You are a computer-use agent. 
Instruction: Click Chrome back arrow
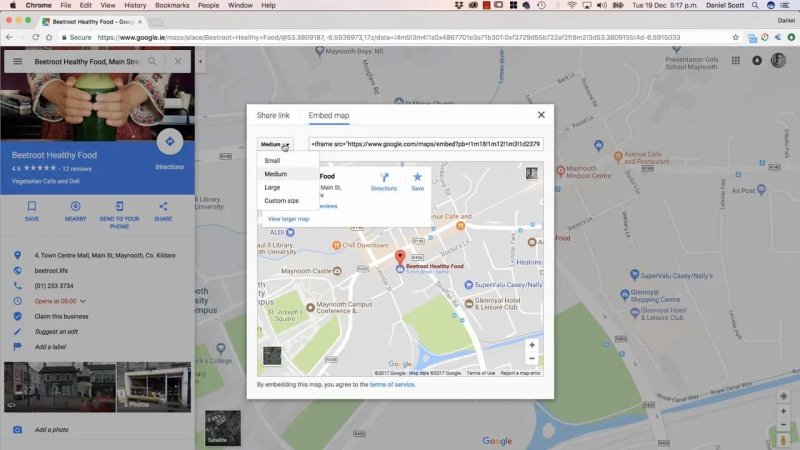point(9,37)
